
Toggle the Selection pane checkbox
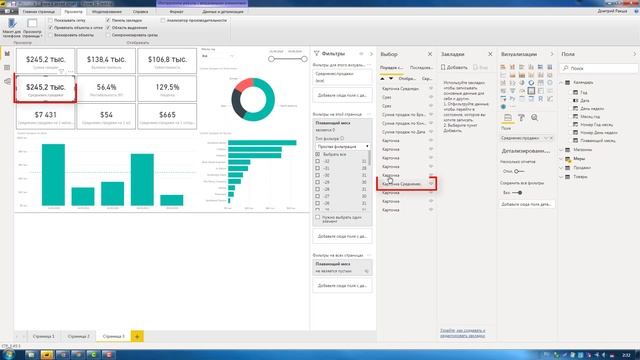108,28
